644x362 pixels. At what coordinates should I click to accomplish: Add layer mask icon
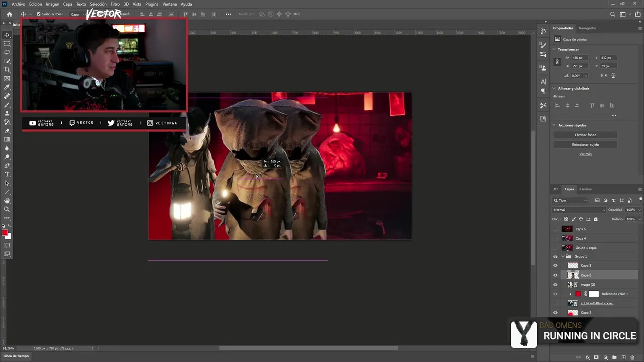pyautogui.click(x=596, y=357)
